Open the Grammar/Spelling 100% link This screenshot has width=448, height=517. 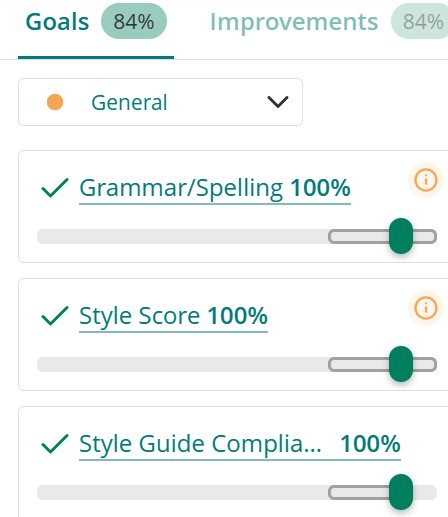(x=215, y=189)
